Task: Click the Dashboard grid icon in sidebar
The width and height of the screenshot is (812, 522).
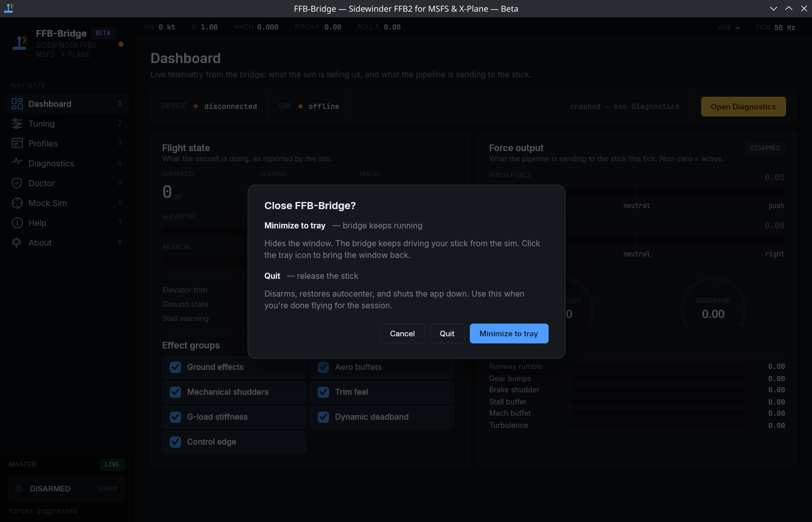Action: (x=17, y=104)
